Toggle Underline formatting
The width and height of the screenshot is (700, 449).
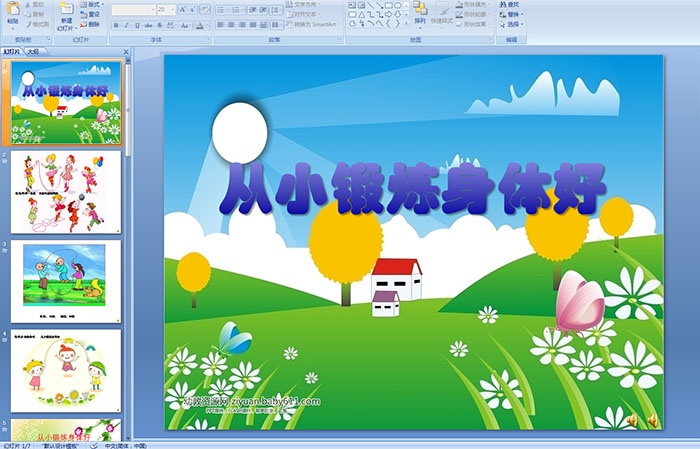[x=137, y=25]
